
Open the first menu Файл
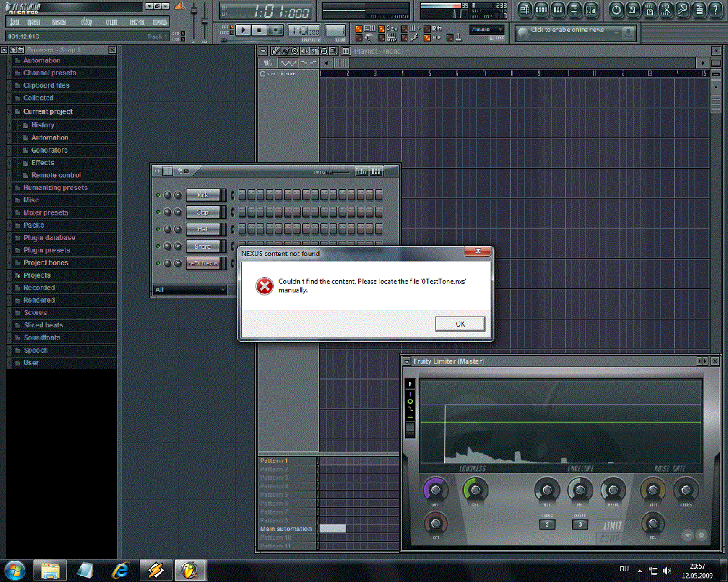point(15,22)
